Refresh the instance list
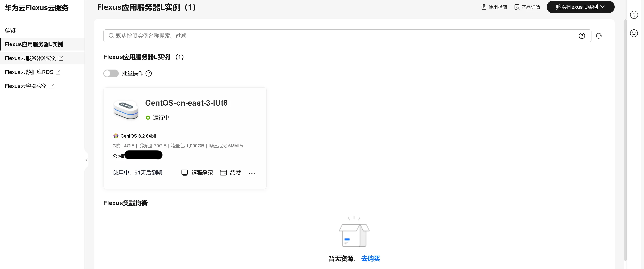Image resolution: width=644 pixels, height=269 pixels. pos(599,36)
